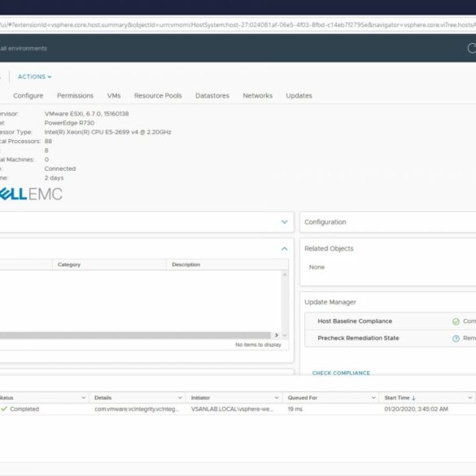Open the Status column filter dropdown
This screenshot has height=476, width=476.
tap(84, 398)
